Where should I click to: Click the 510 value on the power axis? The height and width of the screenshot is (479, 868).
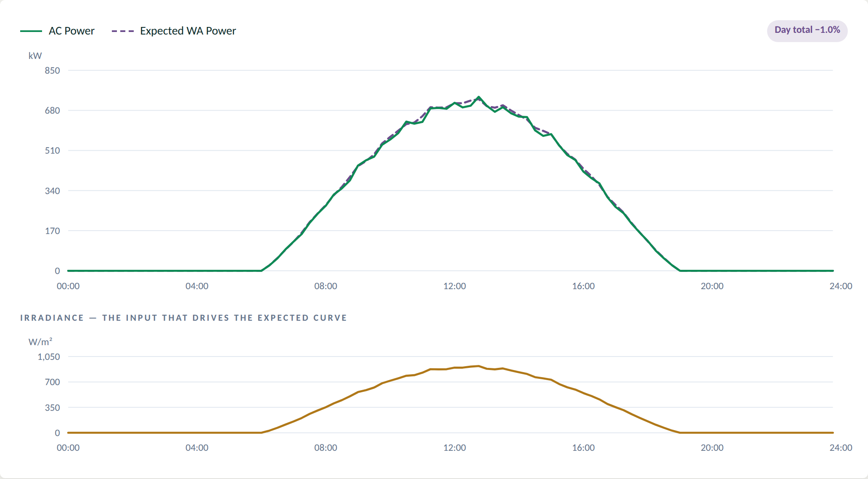click(53, 150)
